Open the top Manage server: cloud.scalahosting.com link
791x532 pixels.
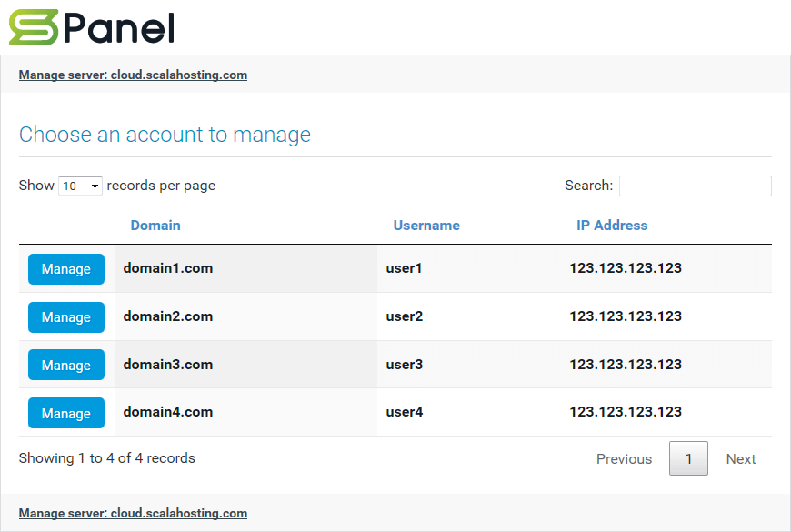point(133,75)
